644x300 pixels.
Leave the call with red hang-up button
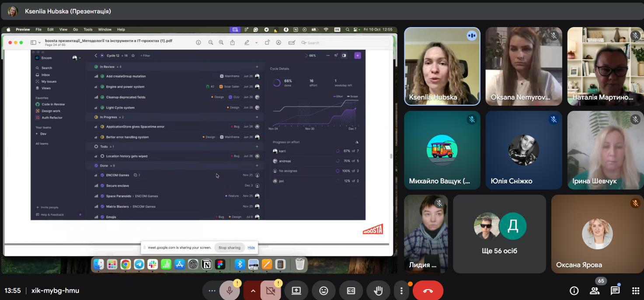(428, 291)
